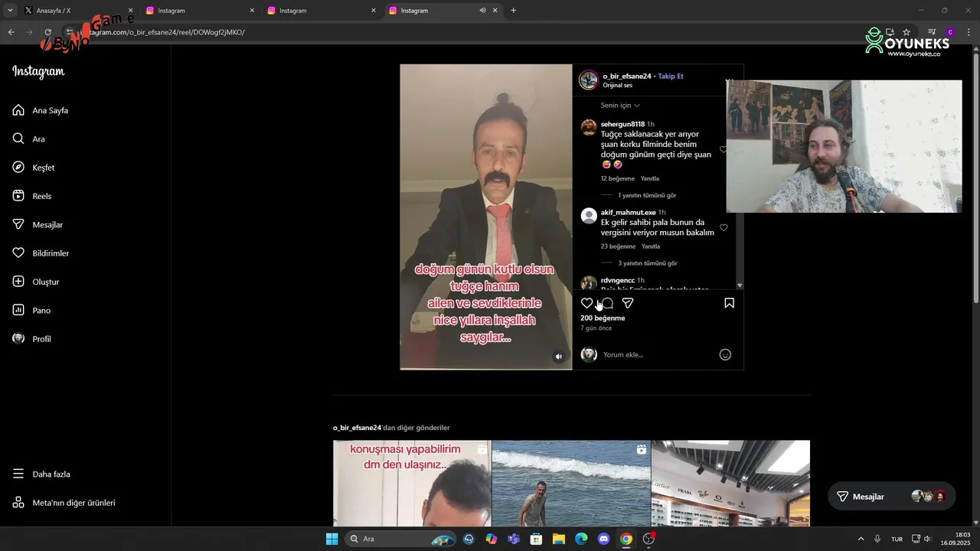Screen dimensions: 980x551
Task: Open Microsoft Edge from the taskbar
Action: (x=581, y=539)
